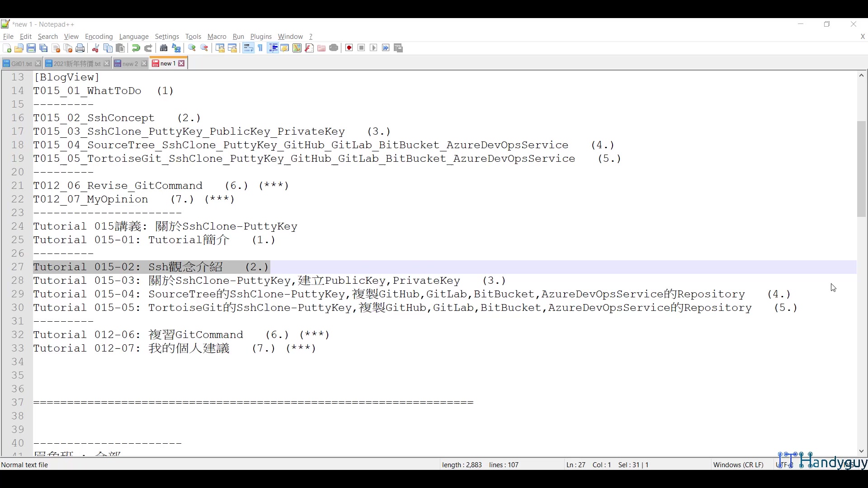Screen dimensions: 868x488
Task: Open the Plugins menu
Action: (x=261, y=37)
